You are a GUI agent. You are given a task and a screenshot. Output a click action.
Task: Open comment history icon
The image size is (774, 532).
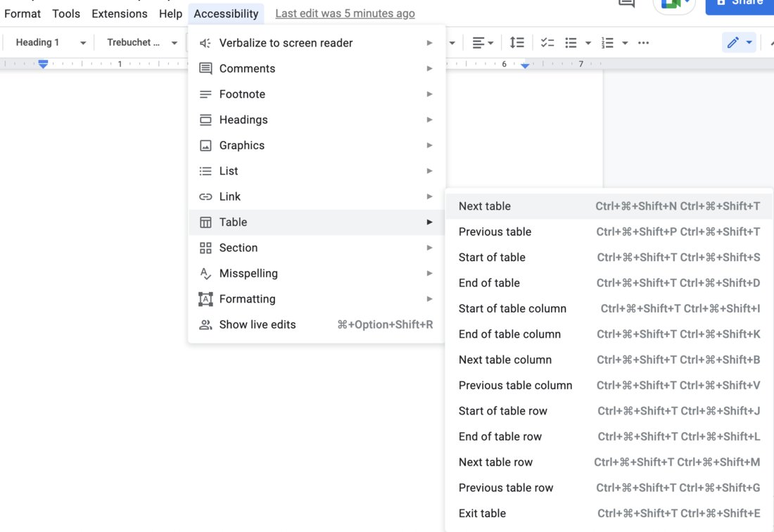(626, 4)
